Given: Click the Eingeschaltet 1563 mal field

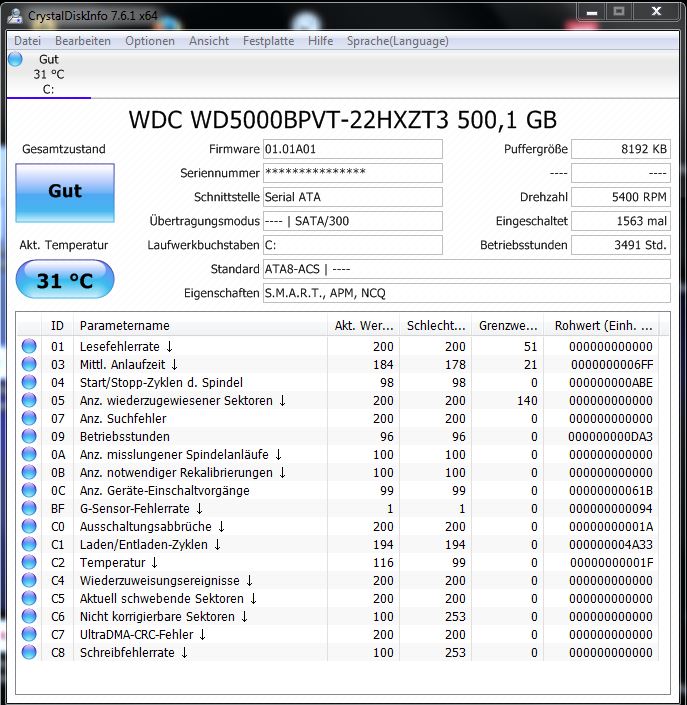Looking at the screenshot, I should [x=620, y=221].
